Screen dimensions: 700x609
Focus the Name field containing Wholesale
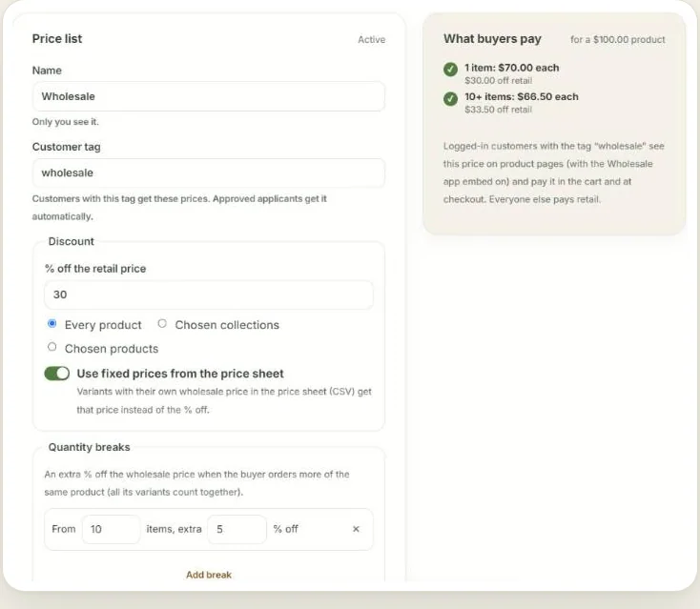(x=209, y=96)
